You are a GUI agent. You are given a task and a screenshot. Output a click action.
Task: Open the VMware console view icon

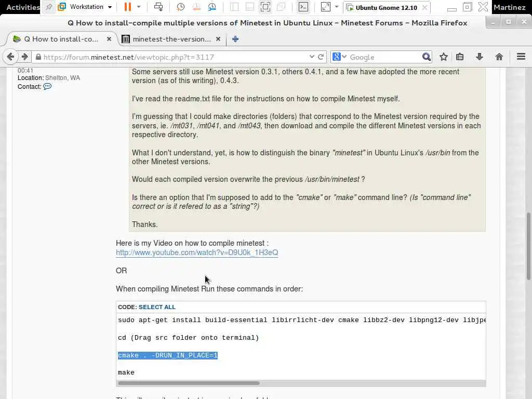[x=303, y=7]
